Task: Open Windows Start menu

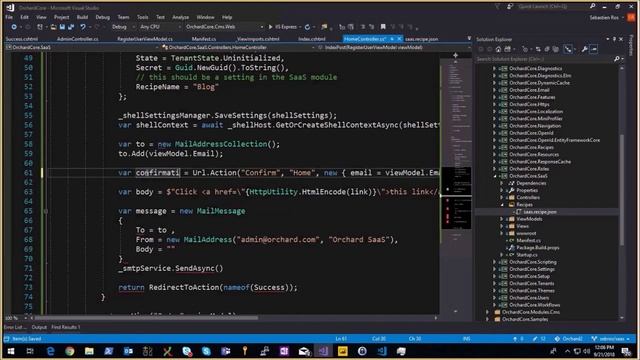Action: 11,351
